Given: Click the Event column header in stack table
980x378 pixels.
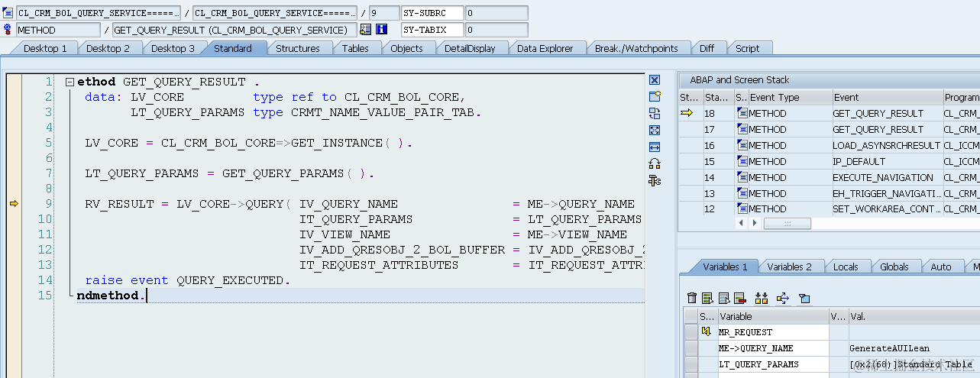Looking at the screenshot, I should point(887,97).
